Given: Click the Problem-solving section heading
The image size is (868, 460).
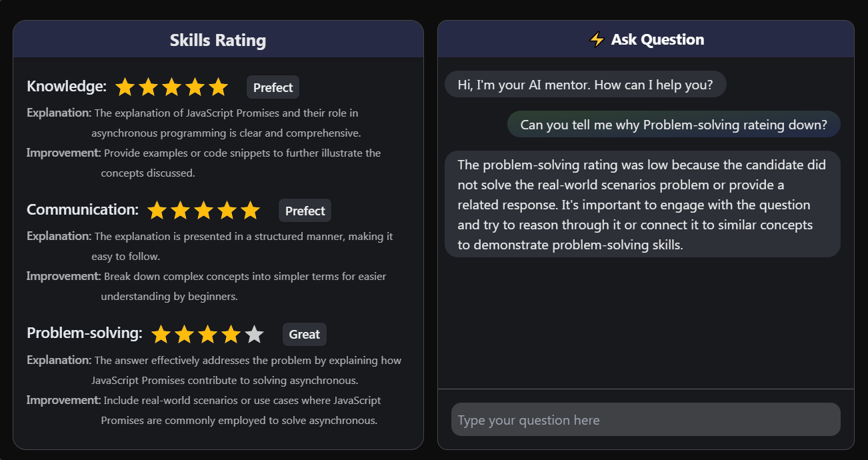Looking at the screenshot, I should point(85,333).
